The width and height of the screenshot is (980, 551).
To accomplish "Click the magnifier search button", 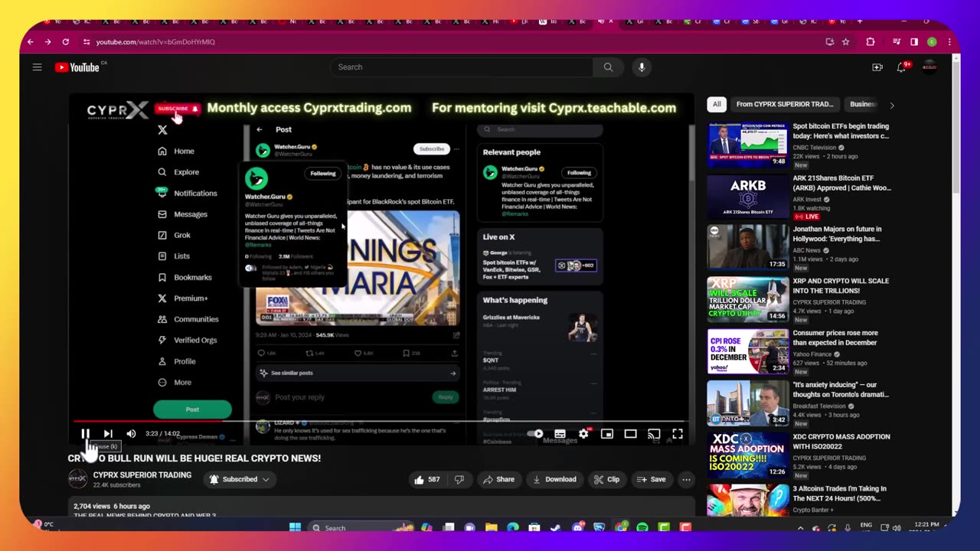I will click(x=608, y=67).
